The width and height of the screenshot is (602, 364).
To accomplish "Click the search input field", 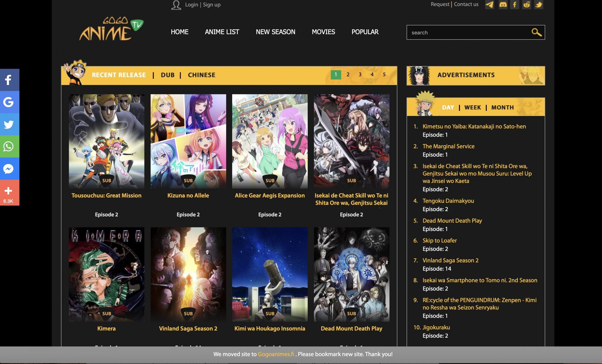I will (469, 32).
